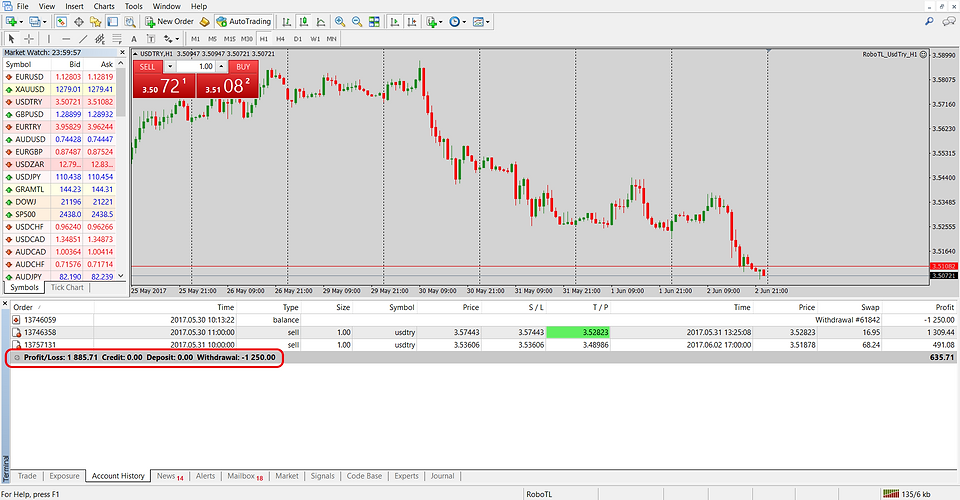Open search magnifier in top-right corner
This screenshot has width=960, height=500.
click(929, 21)
